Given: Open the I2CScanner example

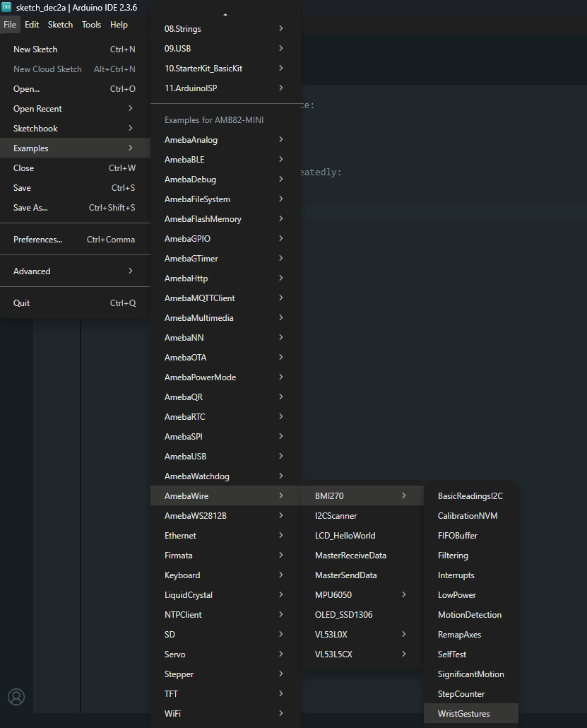Looking at the screenshot, I should pyautogui.click(x=336, y=516).
